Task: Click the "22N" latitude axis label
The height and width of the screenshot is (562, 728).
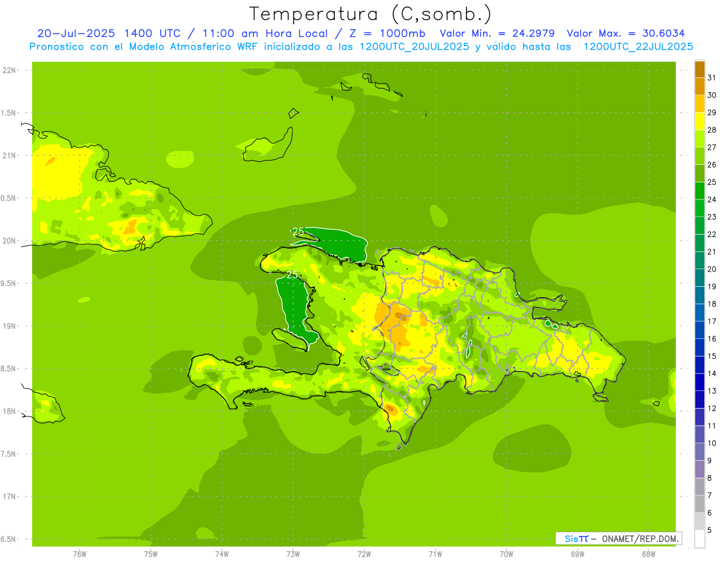Action: tap(9, 70)
